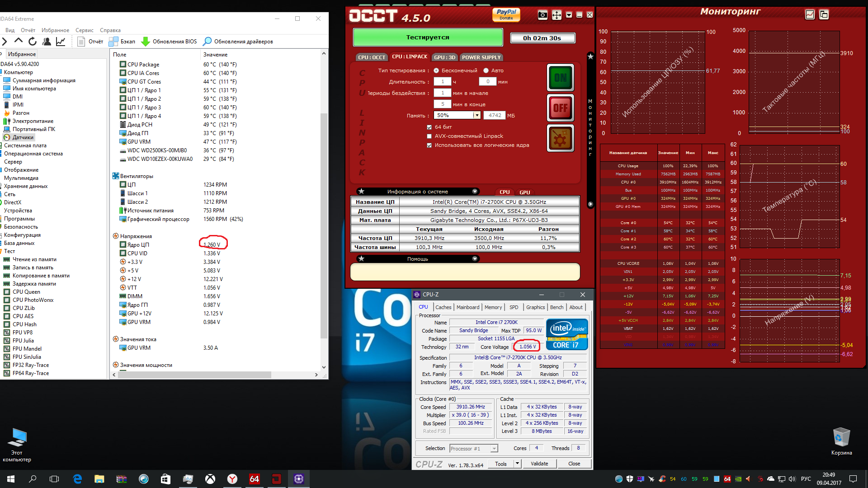Enable AVX-compatible Linpack checkbox
The width and height of the screenshot is (868, 488).
(429, 136)
